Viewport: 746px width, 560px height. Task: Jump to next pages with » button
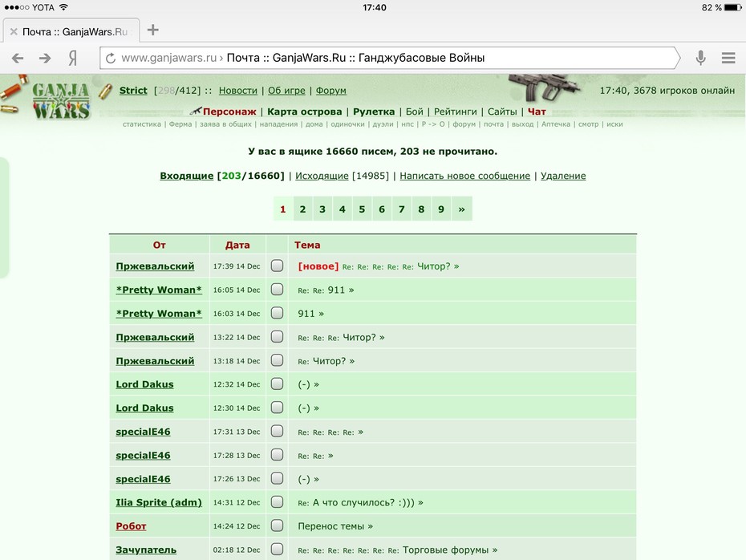(x=461, y=209)
